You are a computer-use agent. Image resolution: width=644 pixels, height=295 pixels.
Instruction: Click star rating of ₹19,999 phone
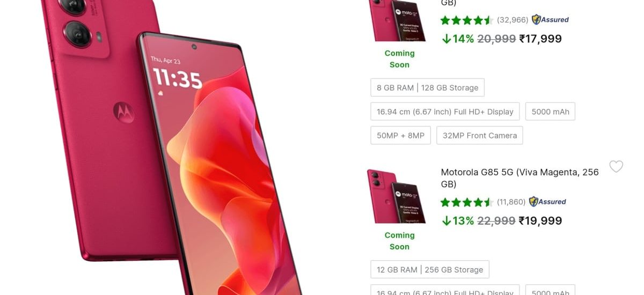click(467, 202)
